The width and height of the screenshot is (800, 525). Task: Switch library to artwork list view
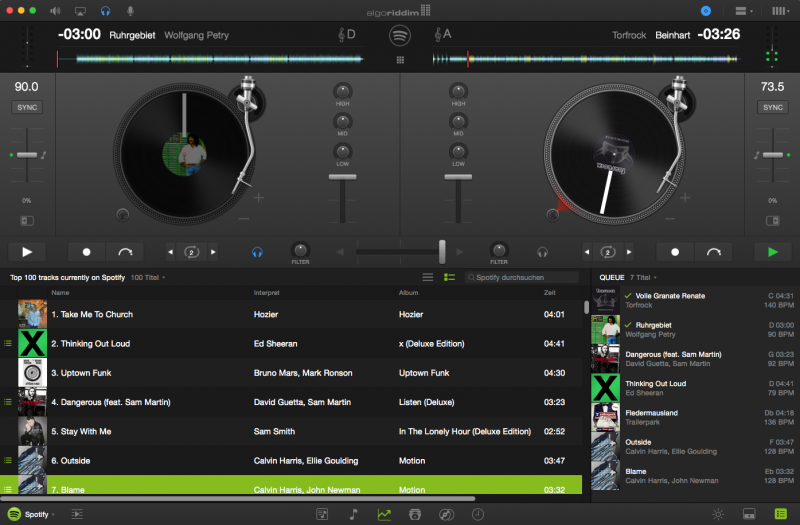pyautogui.click(x=449, y=277)
